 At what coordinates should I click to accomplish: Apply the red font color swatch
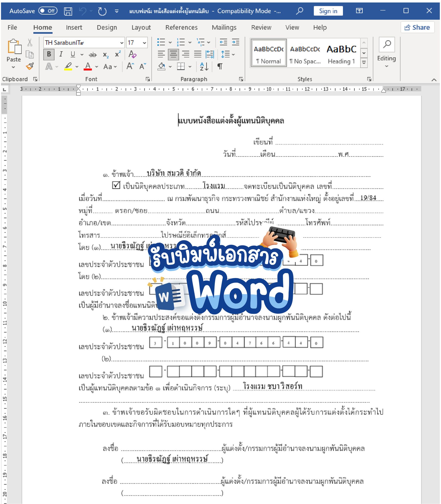coord(88,66)
